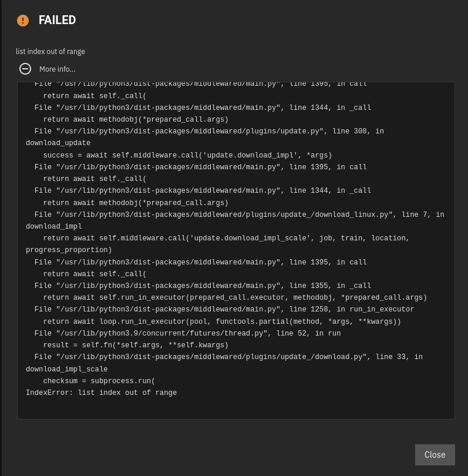The image size is (468, 476).
Task: Click the "result = self.fn(*self.args, **self.kwargs)" line
Action: (x=136, y=346)
